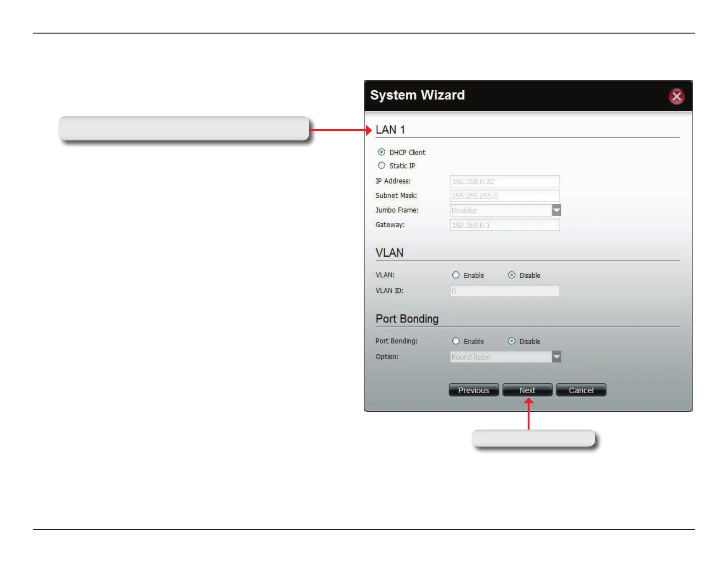Click Next to continue the wizard
Image resolution: width=728 pixels, height=563 pixels.
coord(527,390)
